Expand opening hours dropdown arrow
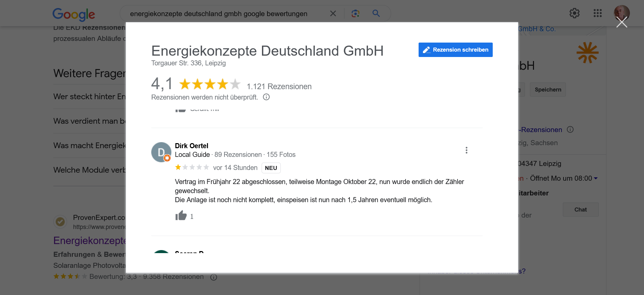The width and height of the screenshot is (644, 295). (x=596, y=178)
